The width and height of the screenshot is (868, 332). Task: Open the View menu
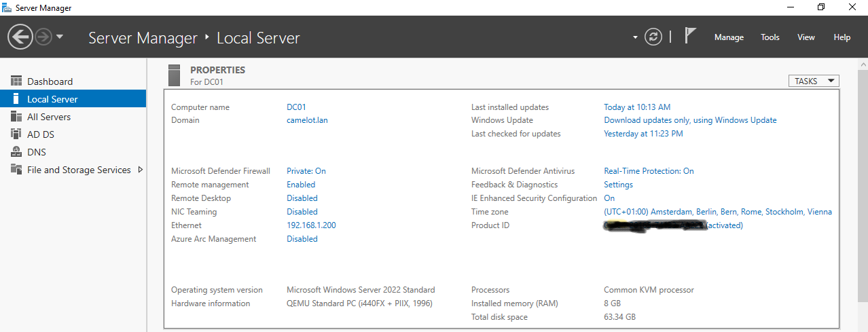pos(806,37)
